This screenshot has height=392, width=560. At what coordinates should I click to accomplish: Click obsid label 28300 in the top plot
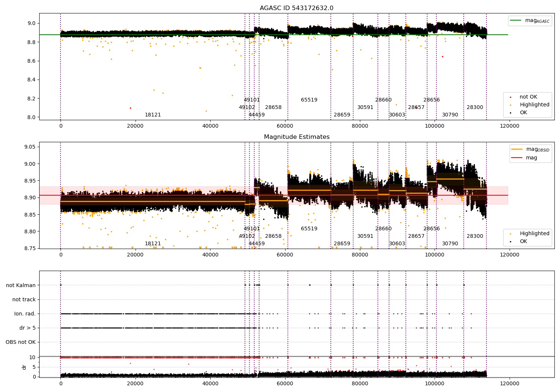[475, 108]
